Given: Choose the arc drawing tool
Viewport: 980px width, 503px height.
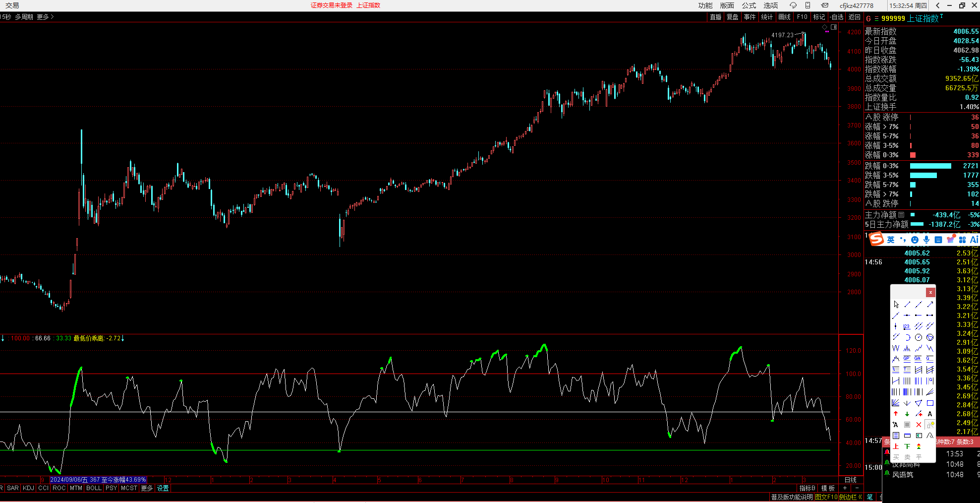Looking at the screenshot, I should click(x=908, y=337).
